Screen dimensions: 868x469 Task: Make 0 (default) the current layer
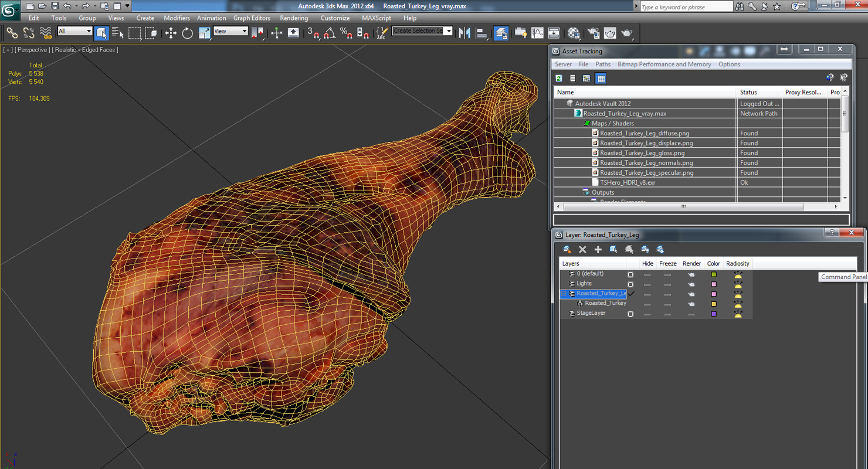click(630, 274)
